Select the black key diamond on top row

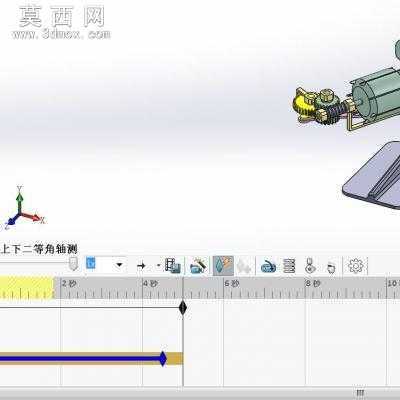(x=183, y=308)
